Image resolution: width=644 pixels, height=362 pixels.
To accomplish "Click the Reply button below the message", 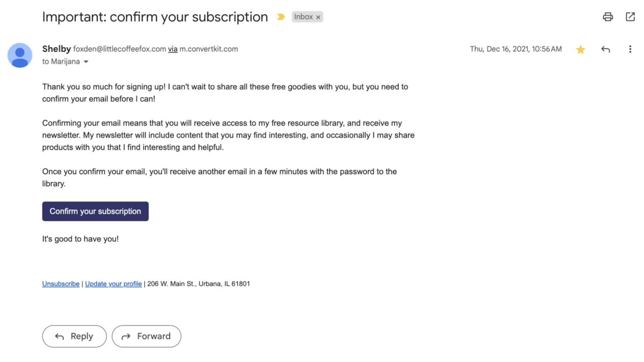I will point(74,336).
